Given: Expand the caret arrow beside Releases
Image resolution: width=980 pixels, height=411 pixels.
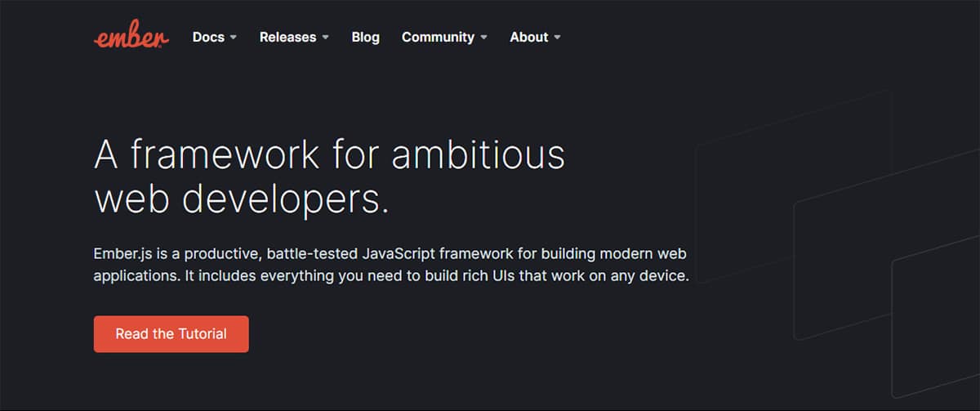Looking at the screenshot, I should [325, 38].
